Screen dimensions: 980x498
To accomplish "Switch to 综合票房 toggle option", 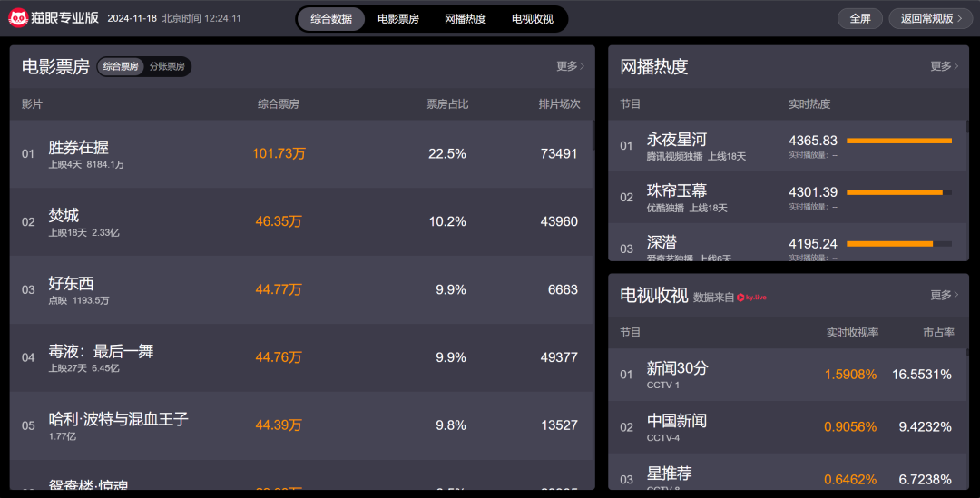I will coord(121,67).
